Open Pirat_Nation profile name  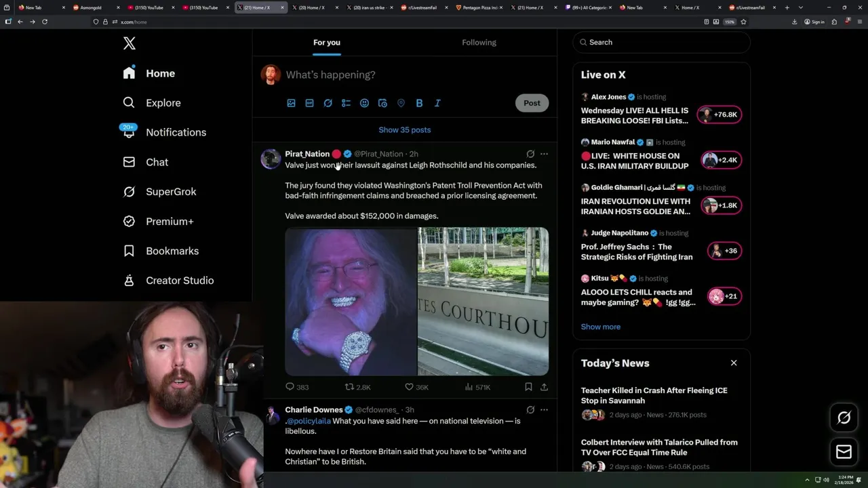click(307, 154)
